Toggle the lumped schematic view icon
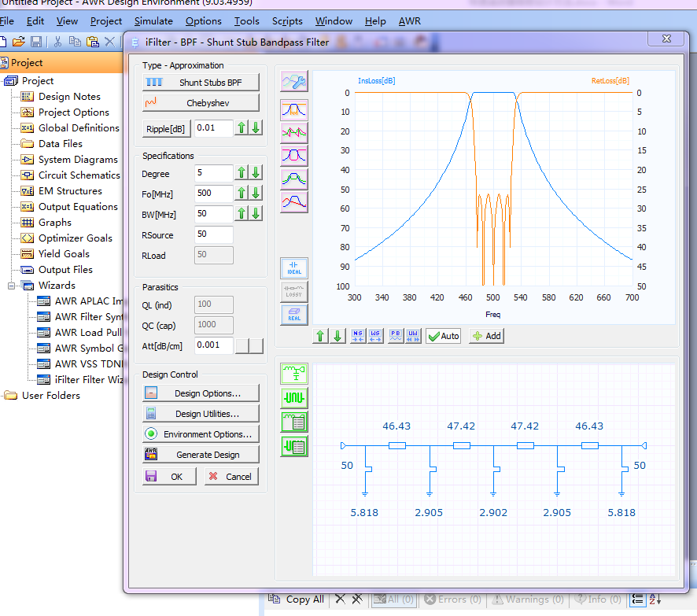The height and width of the screenshot is (616, 697). 294,374
